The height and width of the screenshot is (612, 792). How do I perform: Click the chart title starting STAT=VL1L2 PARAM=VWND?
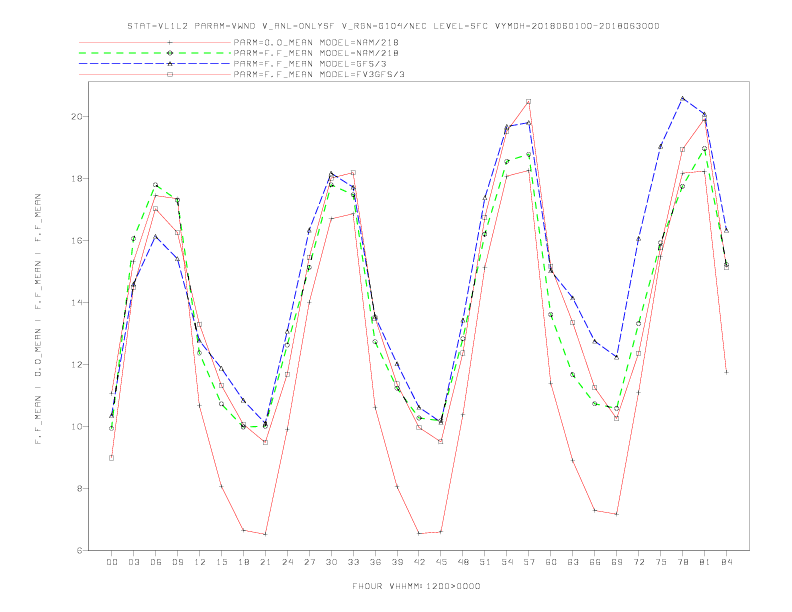click(393, 26)
